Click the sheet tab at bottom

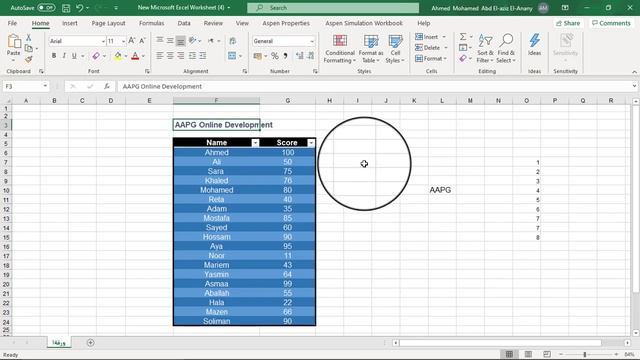point(59,343)
